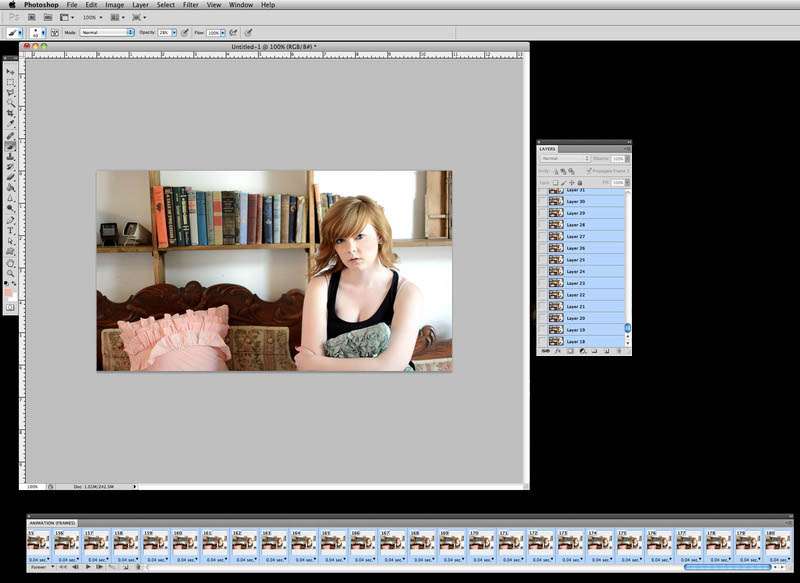800x583 pixels.
Task: Select the Lasso tool
Action: click(10, 93)
